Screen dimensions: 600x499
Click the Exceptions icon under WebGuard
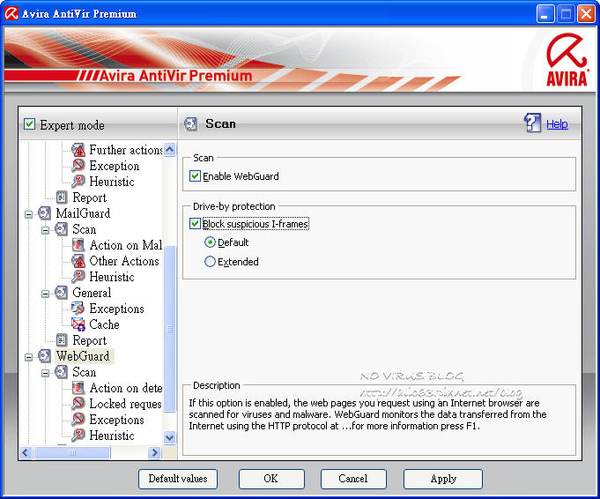click(x=78, y=419)
